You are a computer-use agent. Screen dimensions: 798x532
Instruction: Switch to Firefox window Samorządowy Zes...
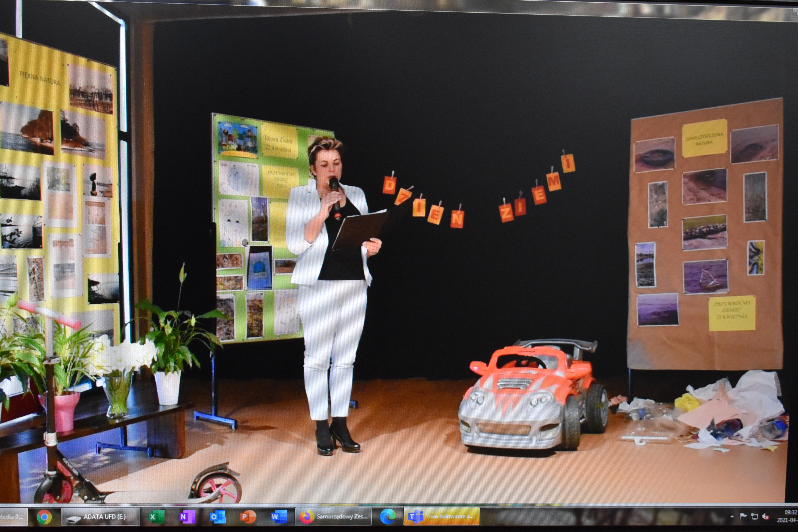(333, 516)
